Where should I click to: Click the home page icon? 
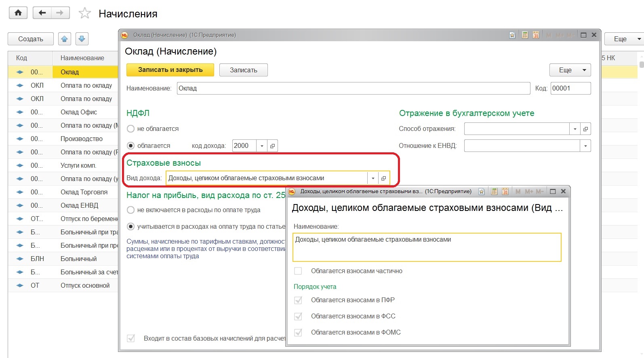point(18,13)
